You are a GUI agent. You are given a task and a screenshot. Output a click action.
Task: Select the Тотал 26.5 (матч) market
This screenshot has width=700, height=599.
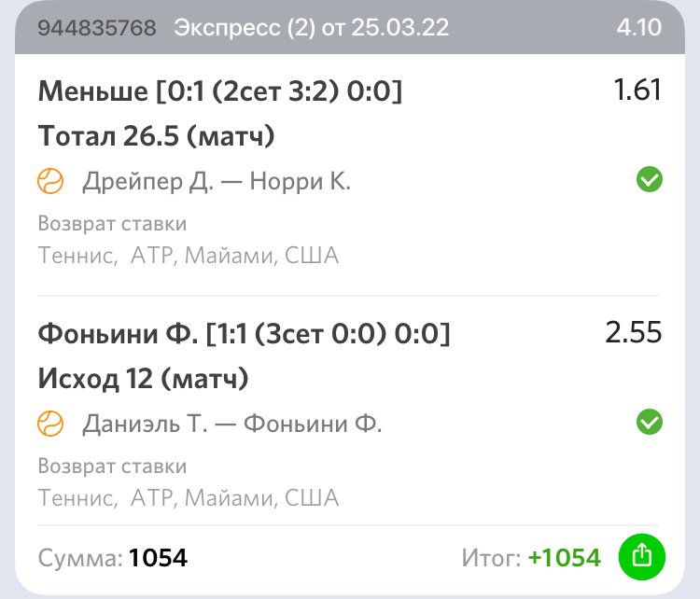157,137
